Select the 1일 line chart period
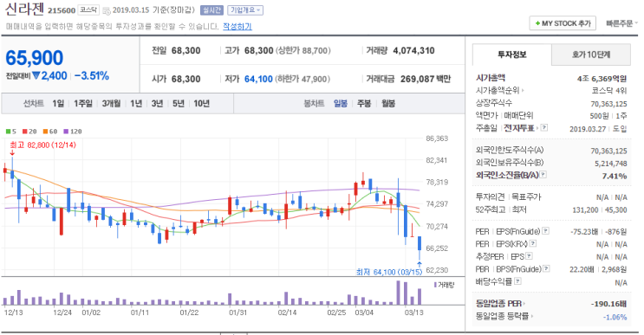644x335 pixels. [x=58, y=104]
